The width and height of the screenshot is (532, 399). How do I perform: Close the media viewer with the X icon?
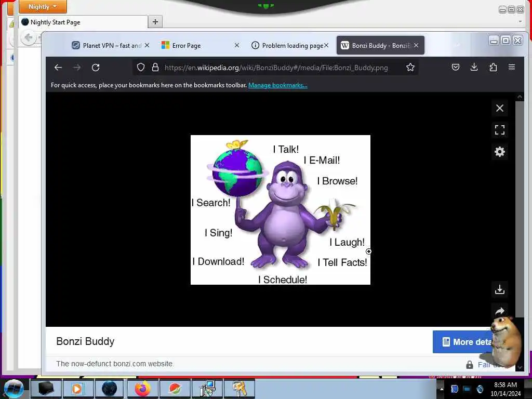click(x=500, y=108)
